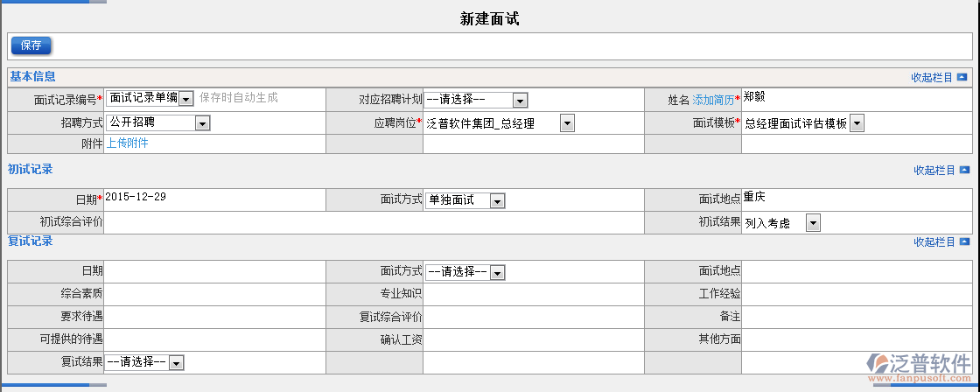
Task: Click the 保存 save button
Action: (x=31, y=45)
